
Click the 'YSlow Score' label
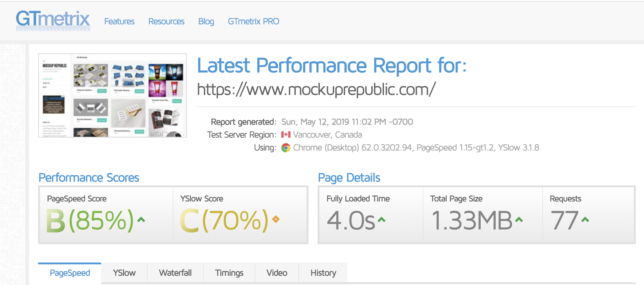click(x=202, y=199)
